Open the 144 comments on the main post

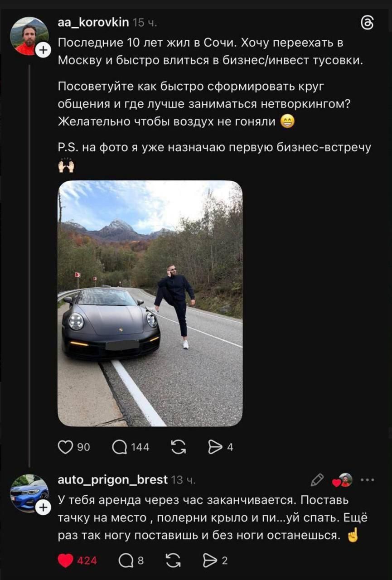(120, 447)
